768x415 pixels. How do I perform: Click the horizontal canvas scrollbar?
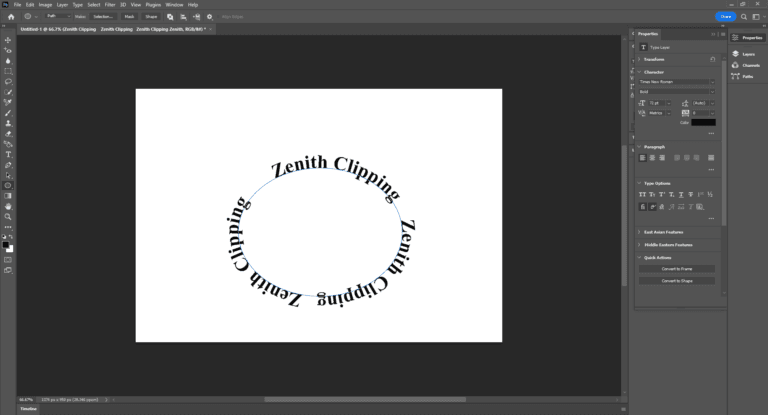click(x=365, y=399)
